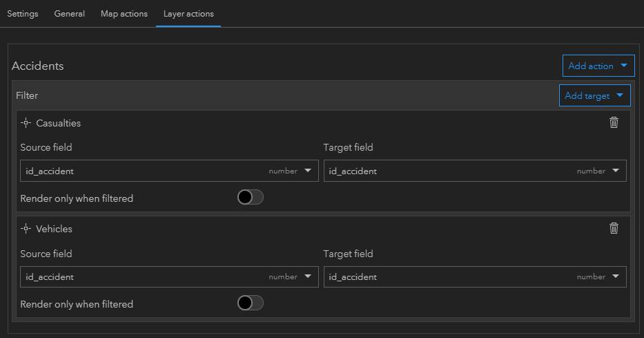Click the Filter action header
The width and height of the screenshot is (644, 338).
click(x=28, y=95)
